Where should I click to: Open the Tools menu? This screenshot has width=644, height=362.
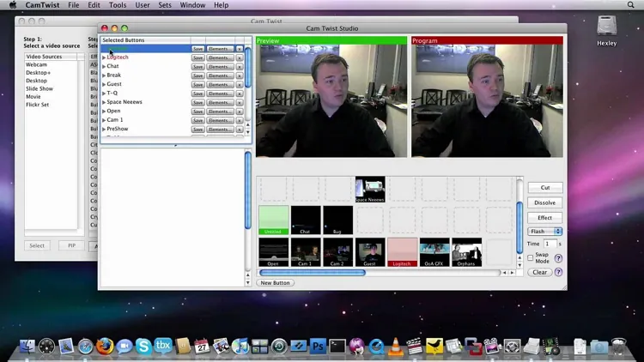click(x=118, y=5)
